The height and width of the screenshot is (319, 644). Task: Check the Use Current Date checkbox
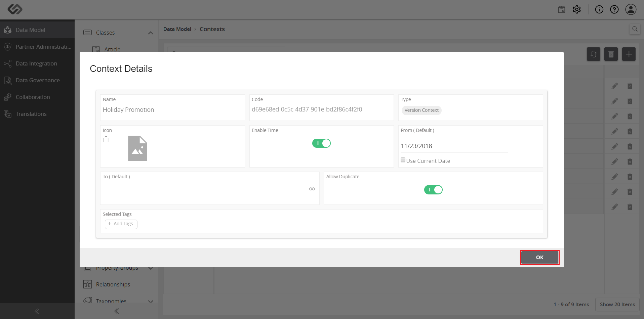pos(403,160)
